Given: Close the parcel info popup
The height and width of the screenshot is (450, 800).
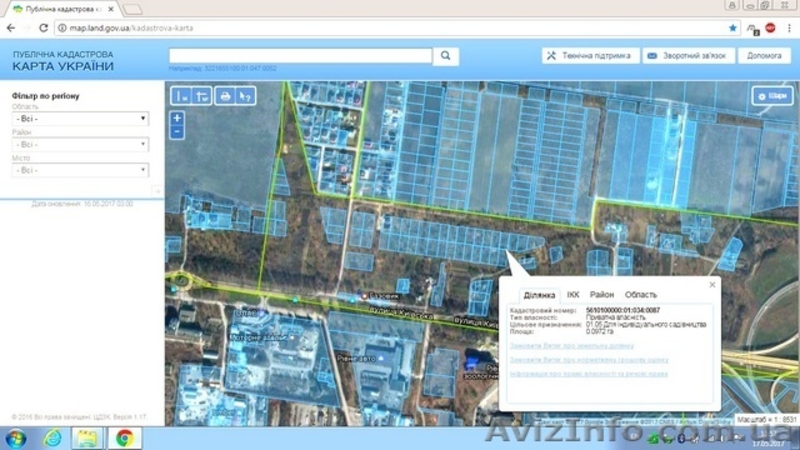Looking at the screenshot, I should (712, 285).
